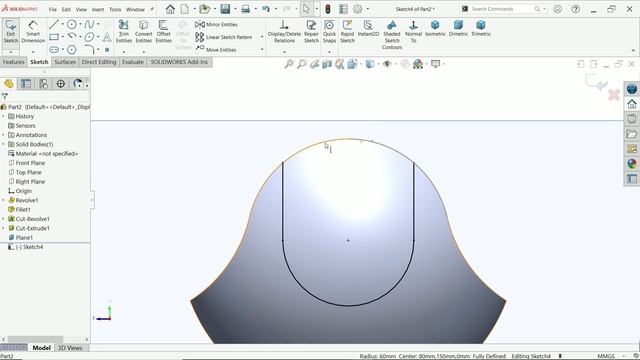
Task: Open the PropertyManager tab icon
Action: 26,84
